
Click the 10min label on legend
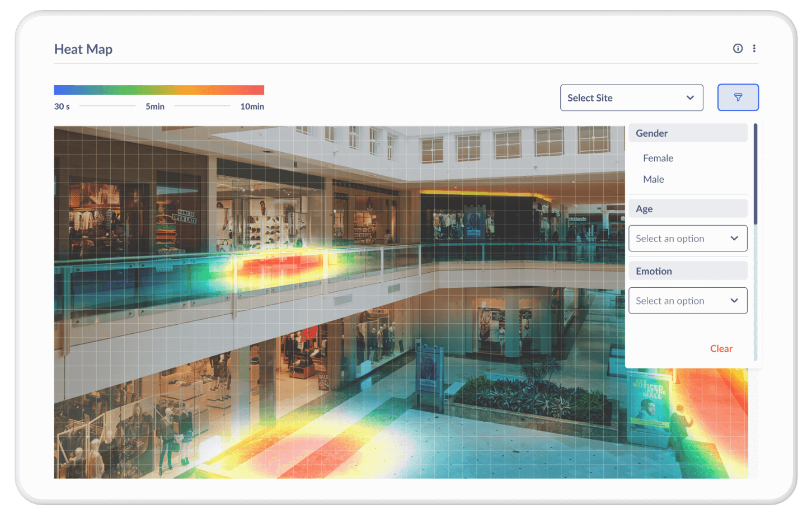click(x=252, y=106)
